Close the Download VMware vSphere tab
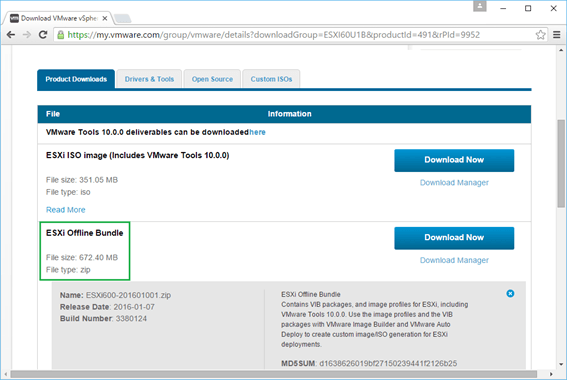567x380 pixels. tap(105, 18)
